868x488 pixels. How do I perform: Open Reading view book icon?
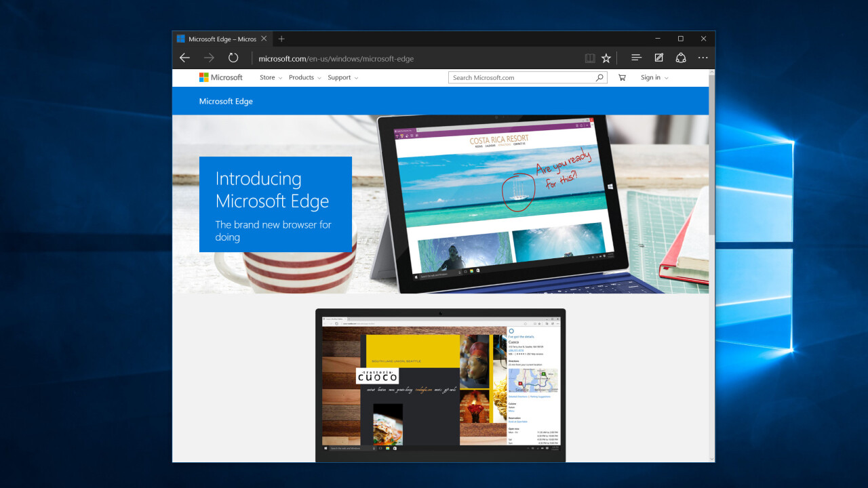pos(590,58)
